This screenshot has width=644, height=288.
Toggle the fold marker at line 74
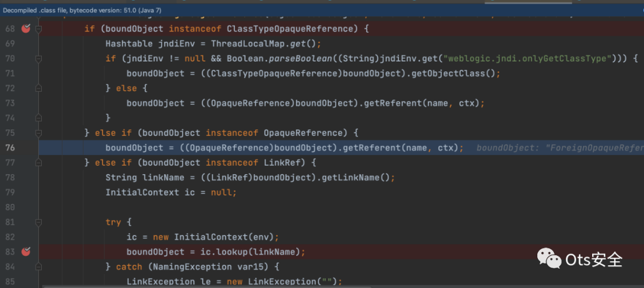click(39, 118)
